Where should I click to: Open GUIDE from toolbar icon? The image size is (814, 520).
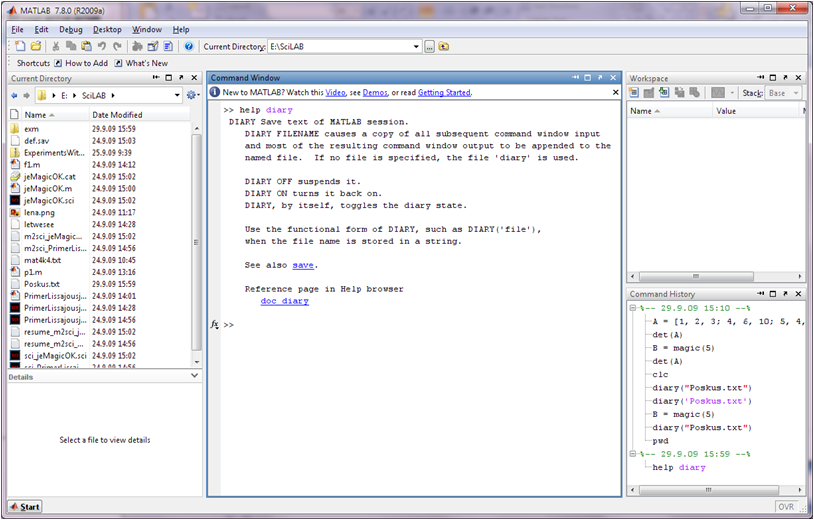point(153,46)
